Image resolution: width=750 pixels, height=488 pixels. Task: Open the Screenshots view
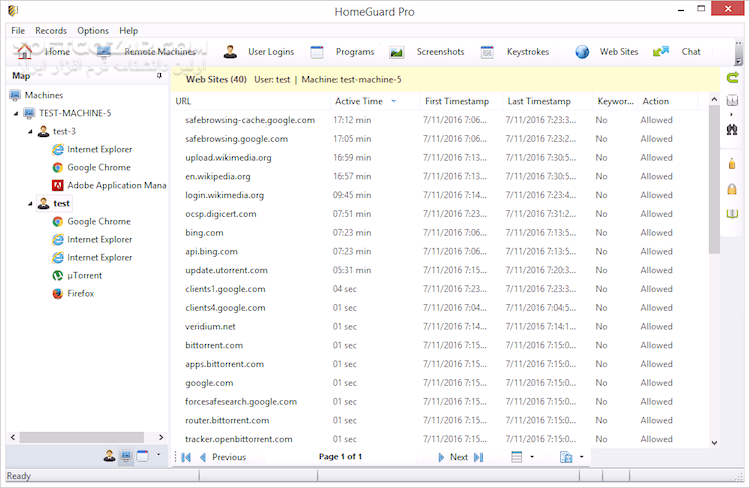point(427,52)
